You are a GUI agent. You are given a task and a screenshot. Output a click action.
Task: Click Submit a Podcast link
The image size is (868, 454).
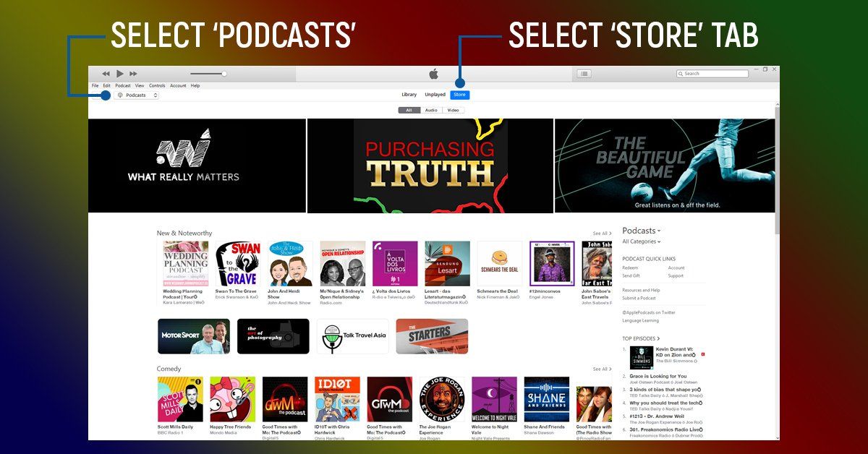(639, 298)
